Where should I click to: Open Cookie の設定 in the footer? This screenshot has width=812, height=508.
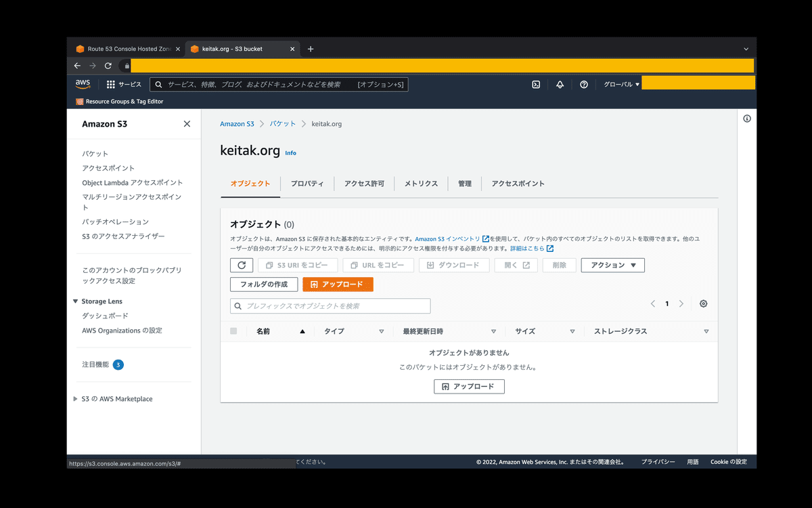(729, 462)
